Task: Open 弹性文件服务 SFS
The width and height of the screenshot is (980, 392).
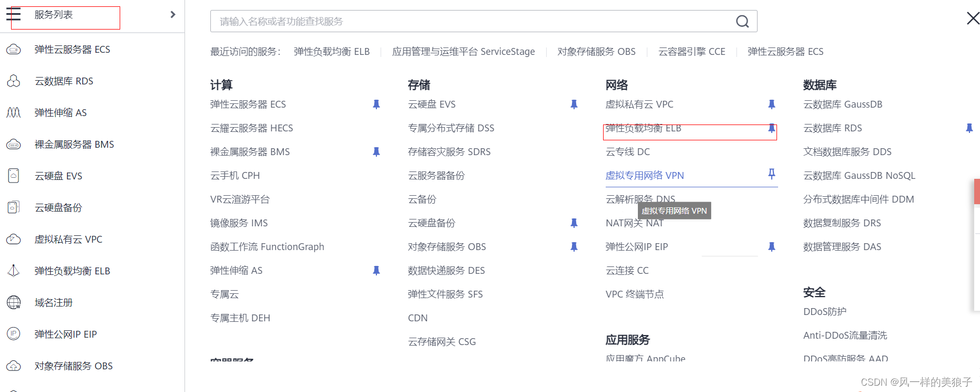Action: coord(445,294)
